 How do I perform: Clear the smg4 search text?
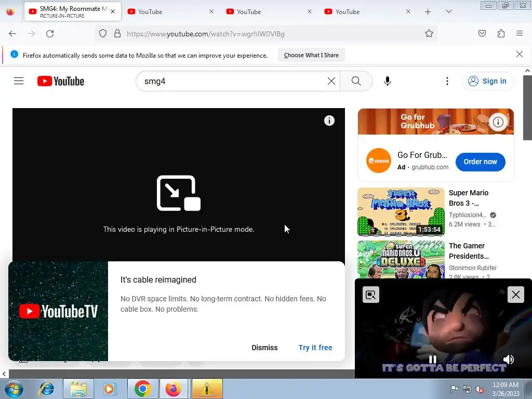point(331,81)
